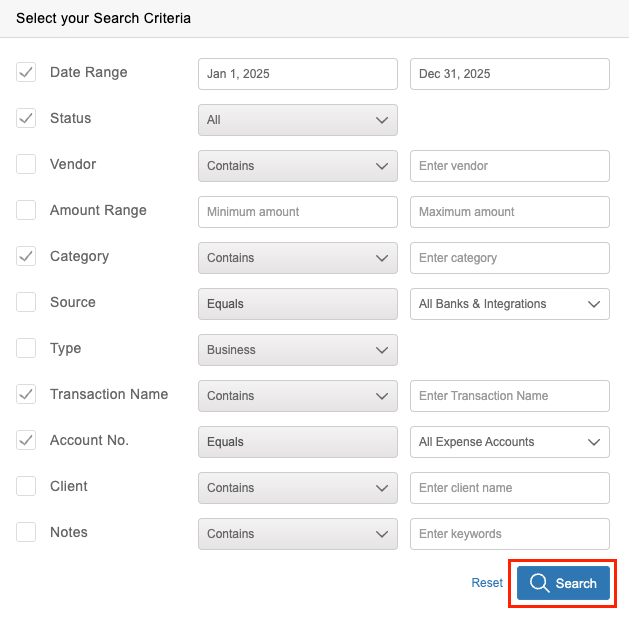The height and width of the screenshot is (621, 629).
Task: Open the All Banks & Integrations dropdown
Action: tap(509, 304)
